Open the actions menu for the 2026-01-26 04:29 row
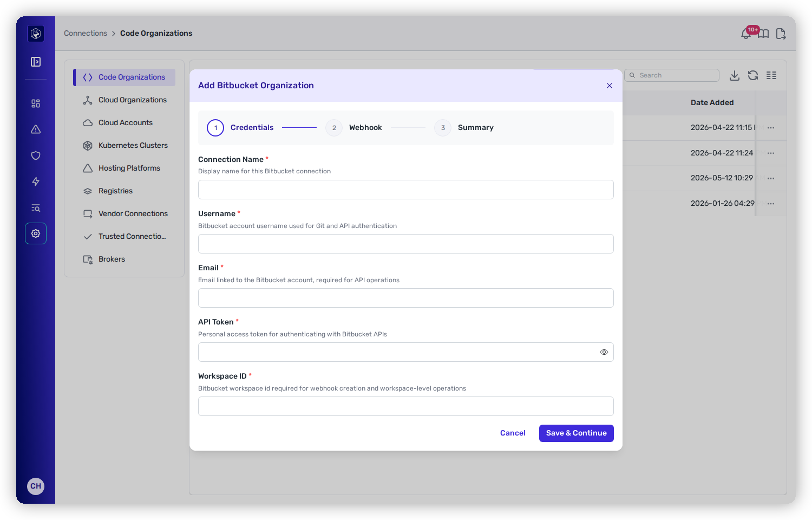This screenshot has height=520, width=812. [x=771, y=204]
